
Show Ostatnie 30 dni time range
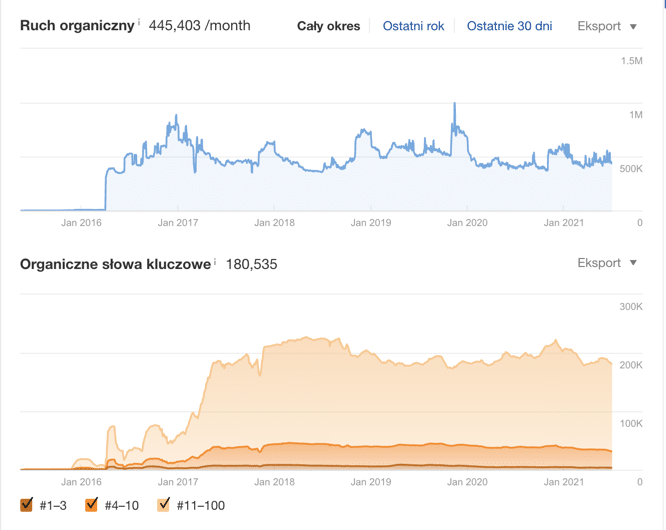pyautogui.click(x=509, y=26)
